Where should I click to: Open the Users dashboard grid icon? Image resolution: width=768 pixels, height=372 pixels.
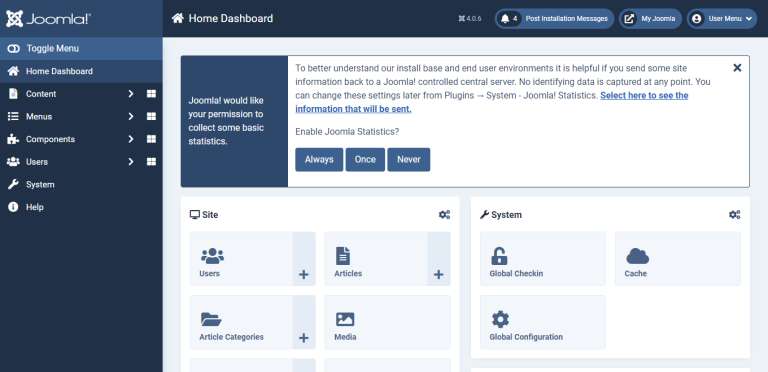151,162
